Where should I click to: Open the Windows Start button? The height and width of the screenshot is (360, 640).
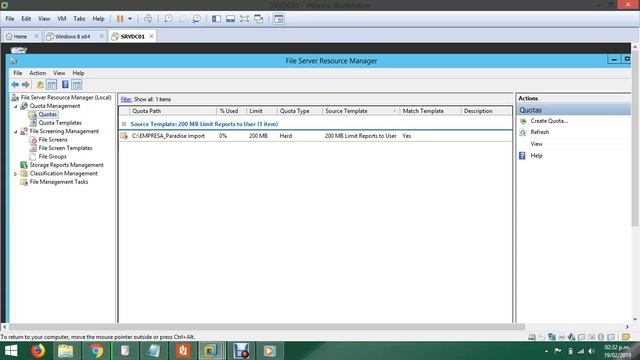(11, 351)
